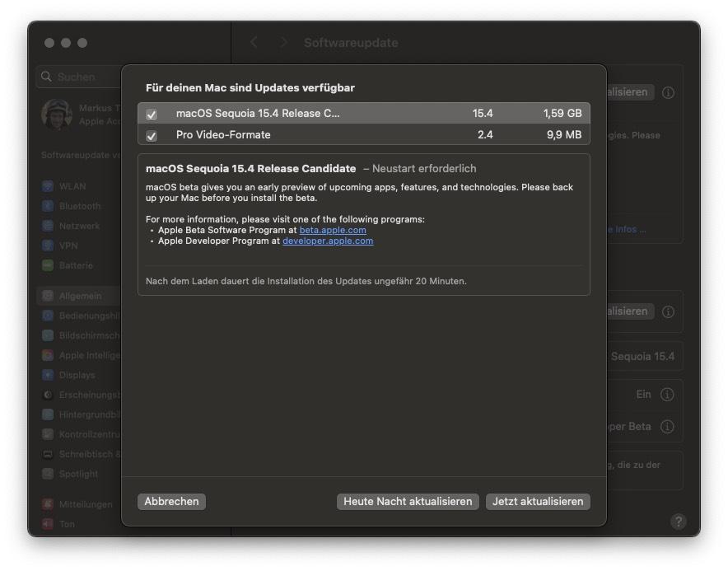Click the Erscheinungsbild icon in the sidebar
728x571 pixels.
click(48, 395)
